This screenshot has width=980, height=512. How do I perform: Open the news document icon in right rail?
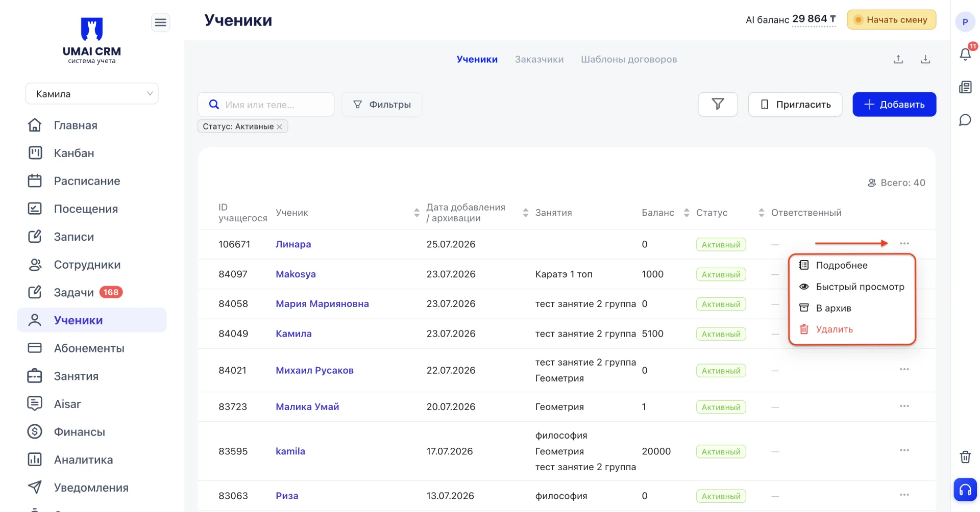click(965, 87)
